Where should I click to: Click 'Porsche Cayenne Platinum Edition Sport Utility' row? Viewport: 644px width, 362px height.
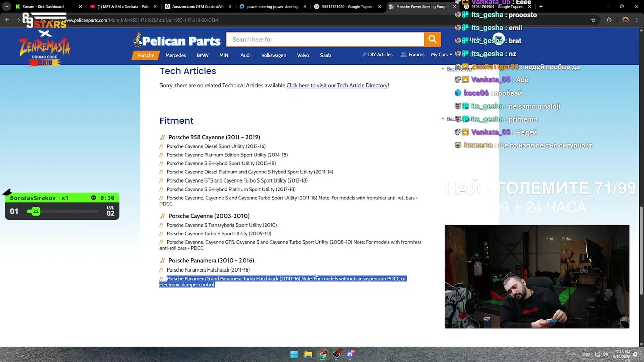coord(227,155)
